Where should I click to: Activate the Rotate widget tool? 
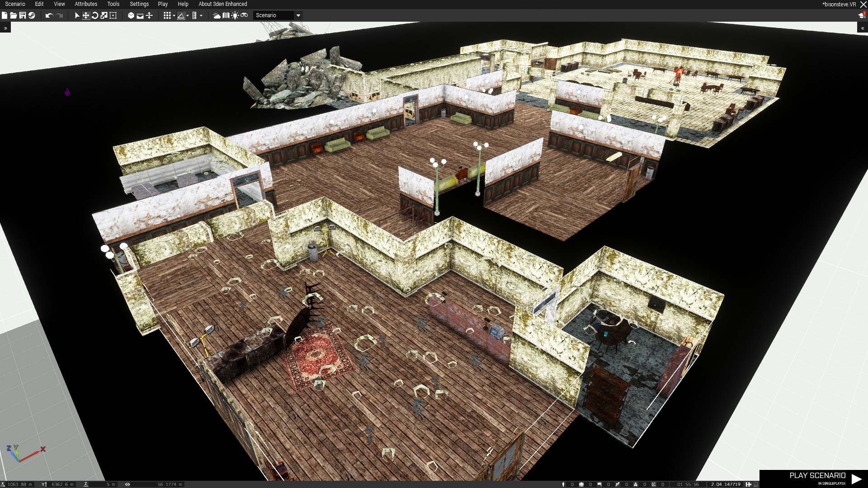coord(95,15)
